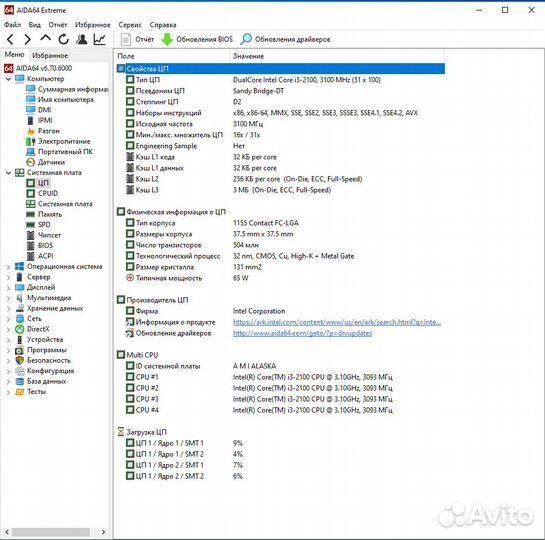Viewport: 545px width, 540px height.
Task: Open Обновления драйверов from the toolbar
Action: [285, 39]
